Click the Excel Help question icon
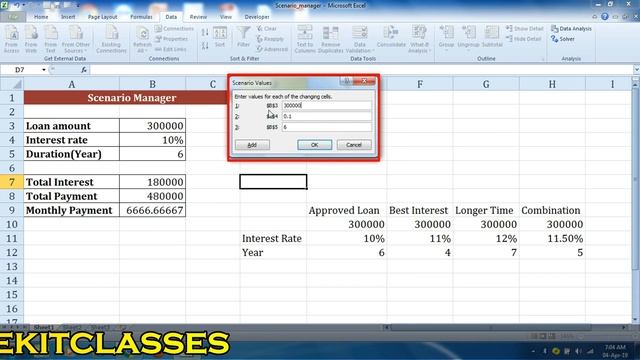The image size is (640, 360). (x=604, y=17)
